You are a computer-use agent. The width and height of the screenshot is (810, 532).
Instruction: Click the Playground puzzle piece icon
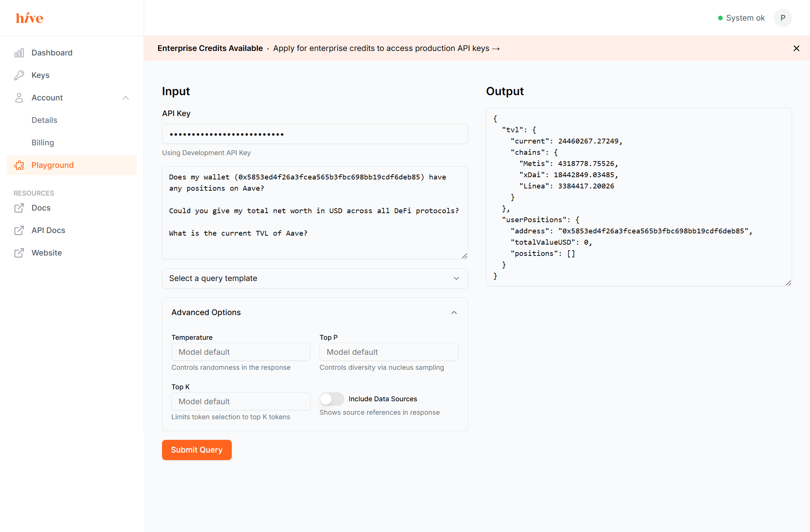(x=19, y=165)
